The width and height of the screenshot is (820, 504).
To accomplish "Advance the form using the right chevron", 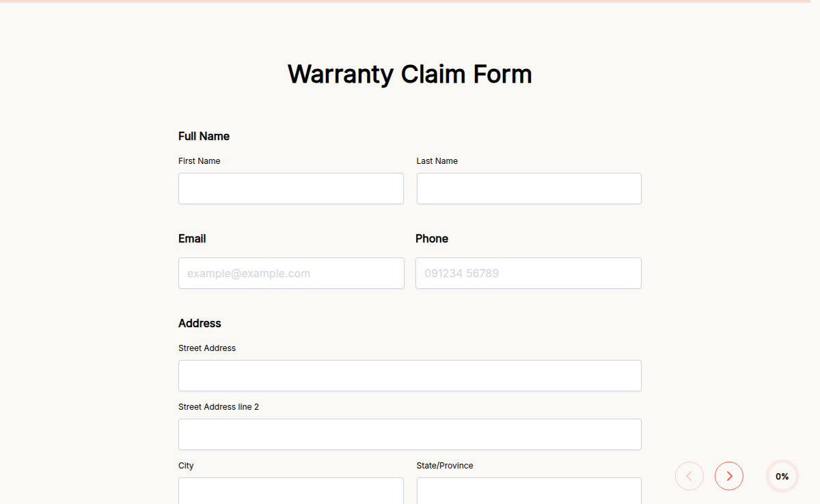I will (x=728, y=476).
